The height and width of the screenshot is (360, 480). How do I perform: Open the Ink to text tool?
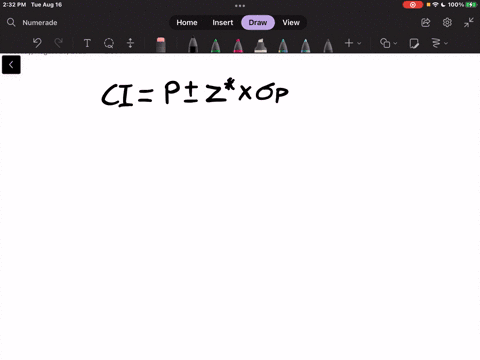pos(436,43)
